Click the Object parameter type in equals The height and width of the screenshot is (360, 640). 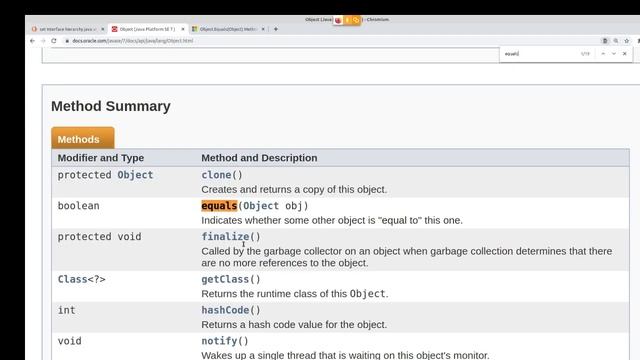coord(261,206)
